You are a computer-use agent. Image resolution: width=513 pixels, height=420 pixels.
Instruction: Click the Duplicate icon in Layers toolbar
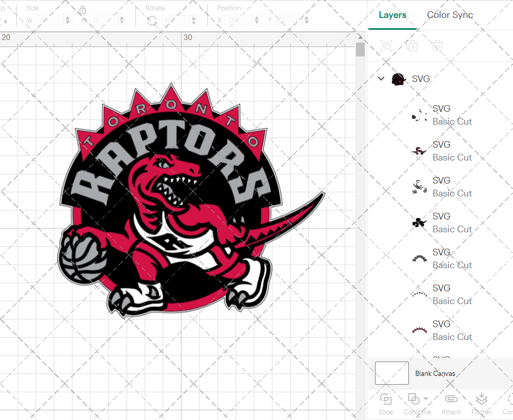tap(412, 46)
